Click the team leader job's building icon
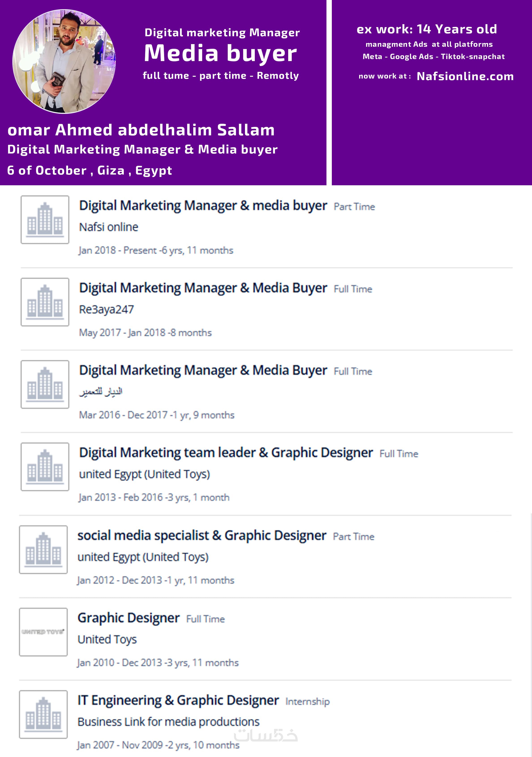Viewport: 532px width, 757px height. click(x=45, y=467)
